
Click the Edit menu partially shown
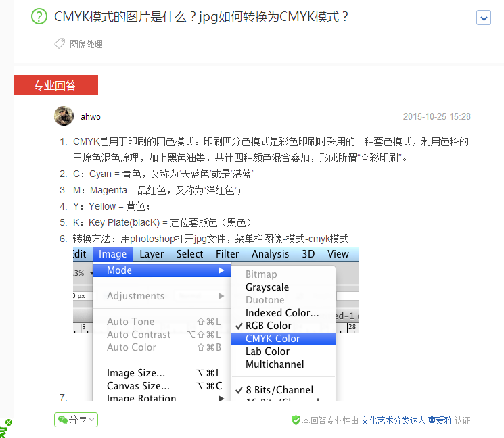[80, 254]
